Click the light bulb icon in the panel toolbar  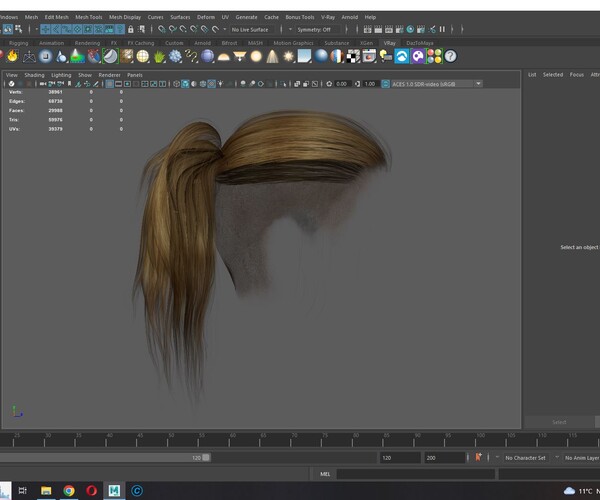(x=220, y=84)
